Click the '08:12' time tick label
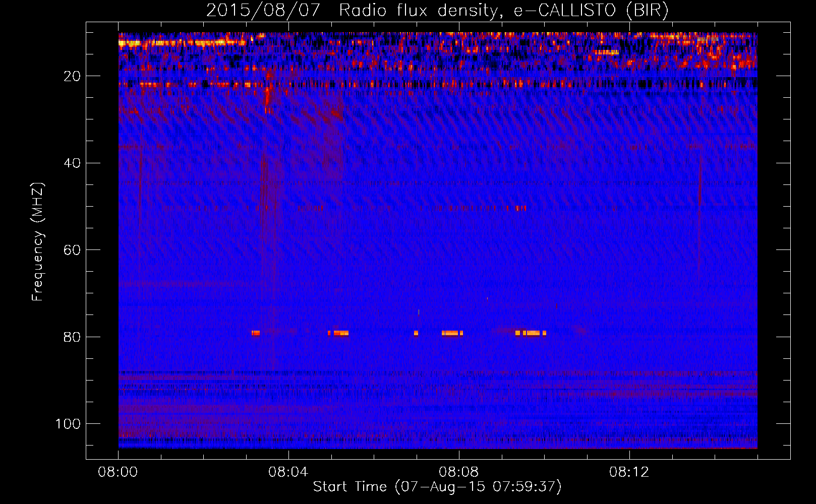The height and width of the screenshot is (504, 816). pos(629,472)
